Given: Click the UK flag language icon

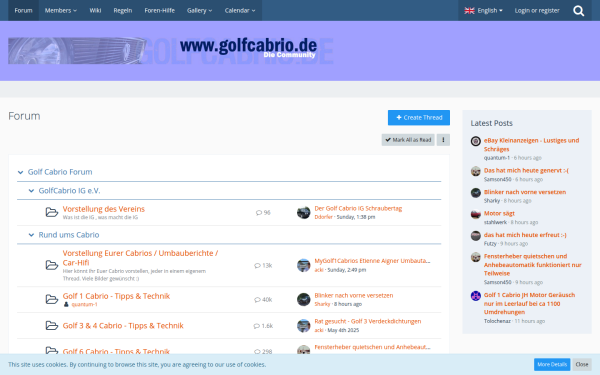Looking at the screenshot, I should point(469,11).
